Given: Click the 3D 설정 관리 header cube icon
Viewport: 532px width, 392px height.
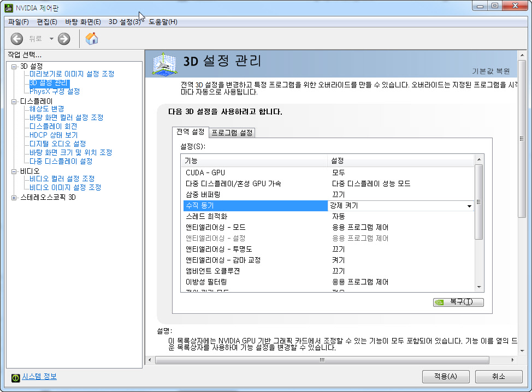Looking at the screenshot, I should [164, 64].
